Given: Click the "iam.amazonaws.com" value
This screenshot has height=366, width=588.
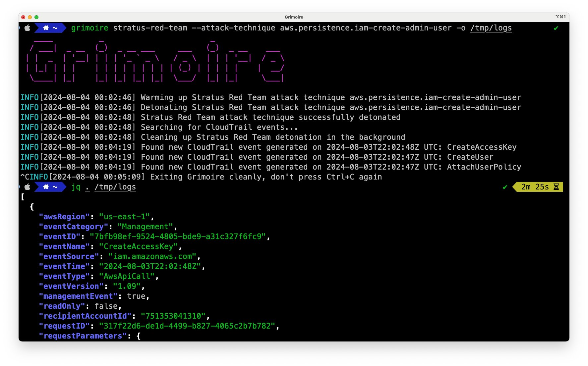Looking at the screenshot, I should [152, 256].
